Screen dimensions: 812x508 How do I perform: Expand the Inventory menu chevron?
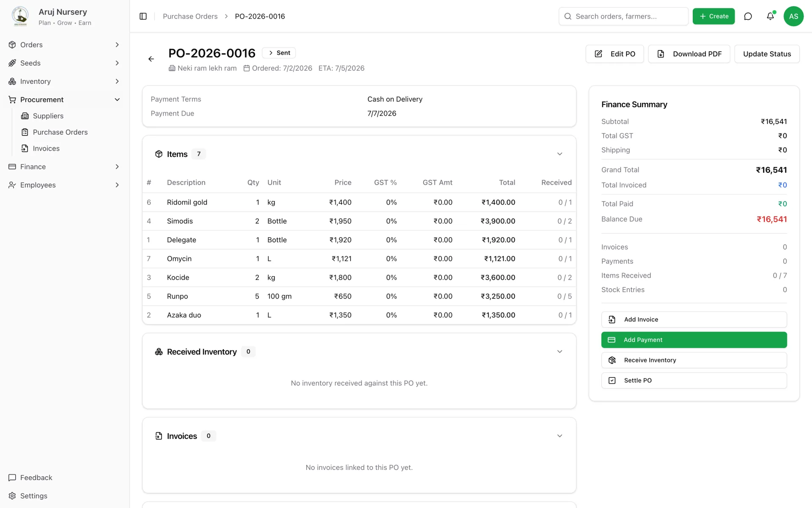click(117, 81)
